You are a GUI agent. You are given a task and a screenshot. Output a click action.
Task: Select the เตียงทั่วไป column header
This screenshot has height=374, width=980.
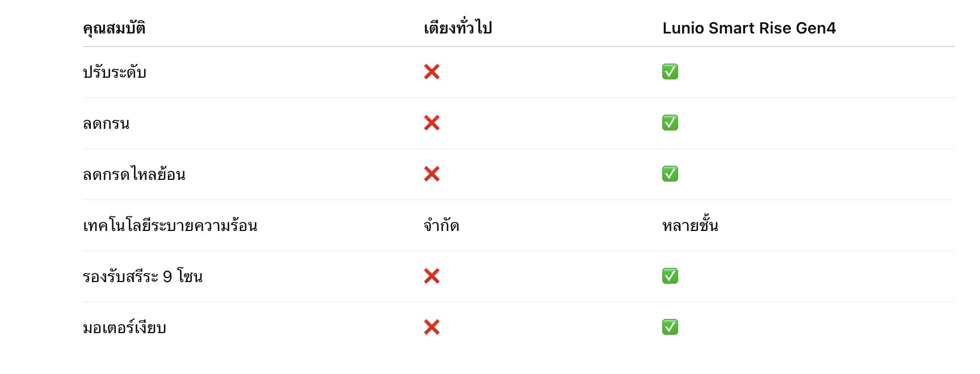click(x=457, y=28)
